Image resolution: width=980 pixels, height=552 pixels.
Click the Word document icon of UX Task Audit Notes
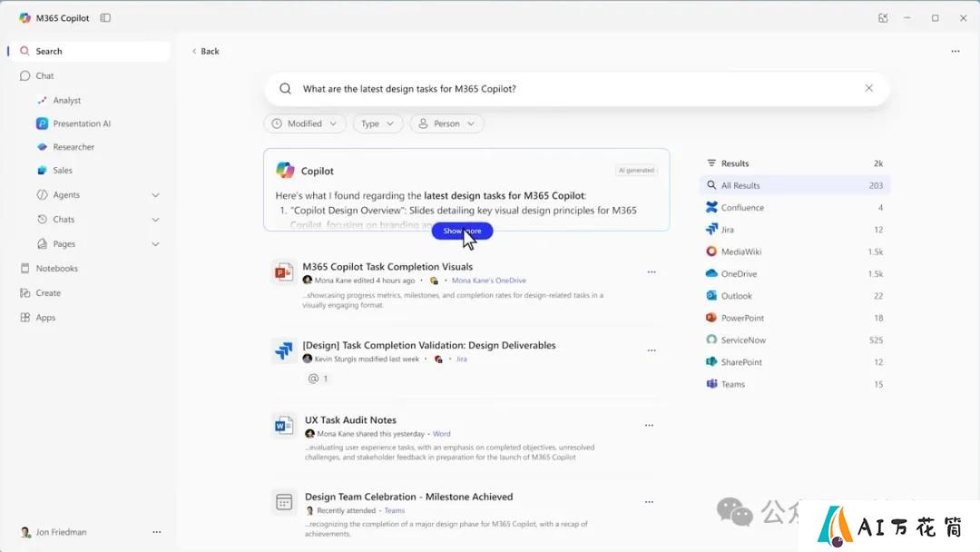[x=284, y=426]
